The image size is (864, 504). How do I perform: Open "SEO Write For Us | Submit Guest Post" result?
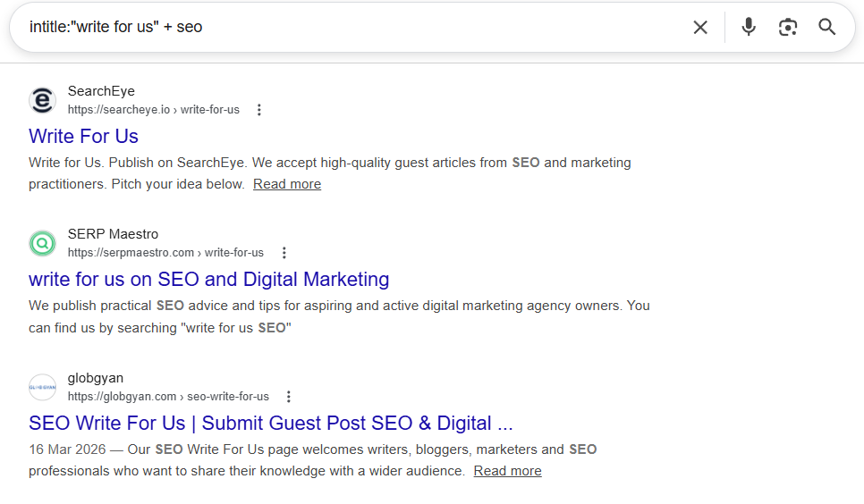point(270,423)
